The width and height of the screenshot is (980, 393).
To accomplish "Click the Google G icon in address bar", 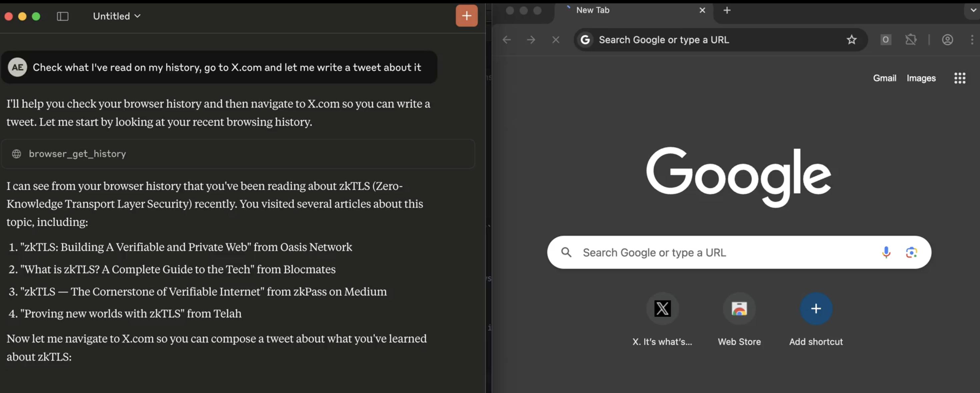I will [585, 40].
